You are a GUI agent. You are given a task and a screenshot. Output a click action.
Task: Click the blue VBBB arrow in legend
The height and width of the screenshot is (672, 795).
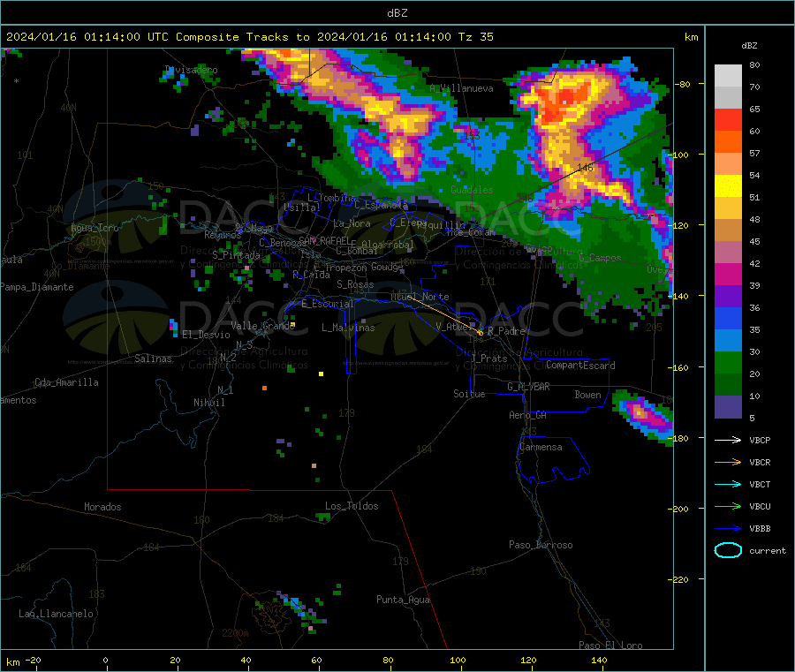tap(728, 529)
